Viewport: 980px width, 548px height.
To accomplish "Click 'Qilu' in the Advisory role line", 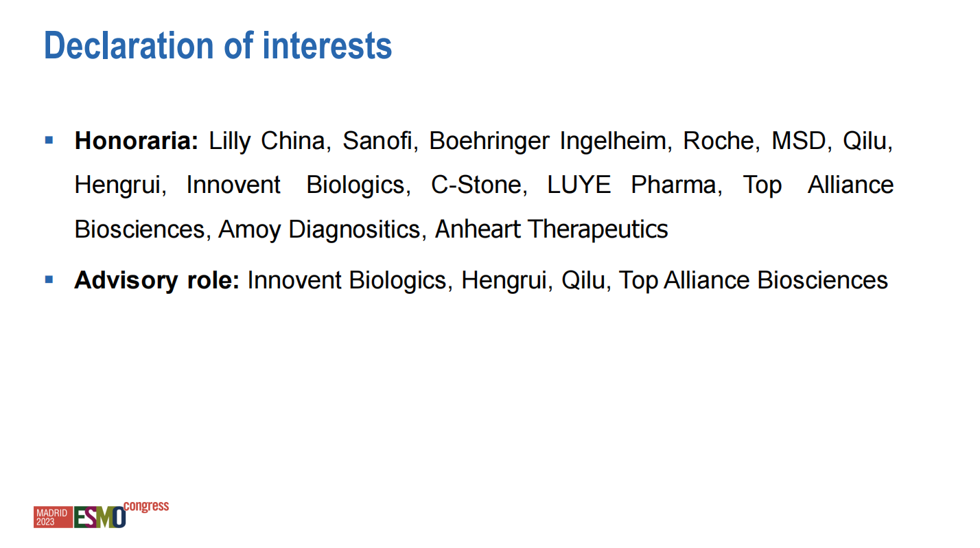I will click(x=583, y=280).
